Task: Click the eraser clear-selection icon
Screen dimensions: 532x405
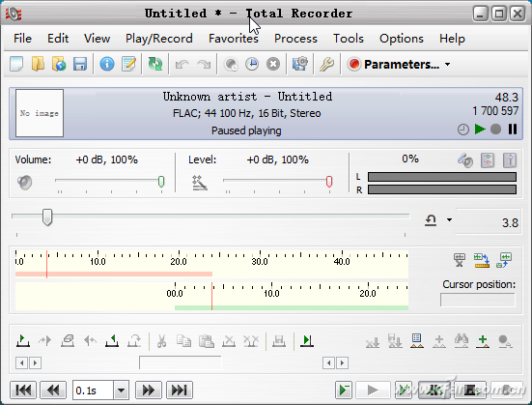Action: pyautogui.click(x=68, y=340)
